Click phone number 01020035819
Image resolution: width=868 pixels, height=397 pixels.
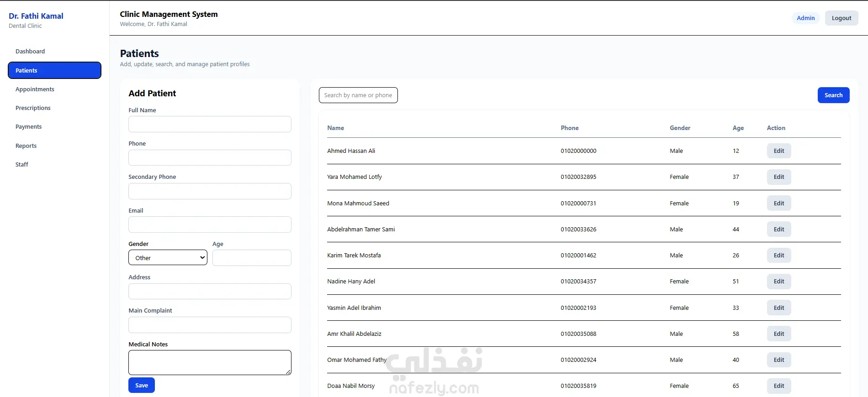pyautogui.click(x=578, y=386)
